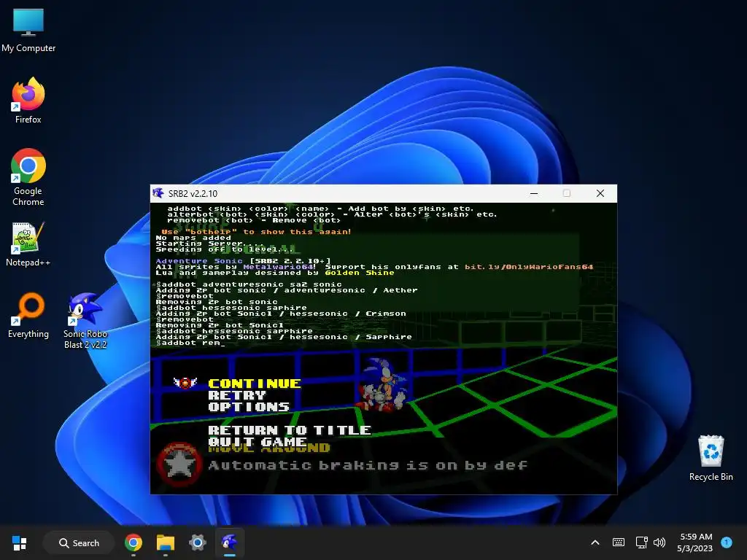The width and height of the screenshot is (747, 560).
Task: Click the bit.ly/OnlyWarioFans64 console text
Action: [529, 267]
